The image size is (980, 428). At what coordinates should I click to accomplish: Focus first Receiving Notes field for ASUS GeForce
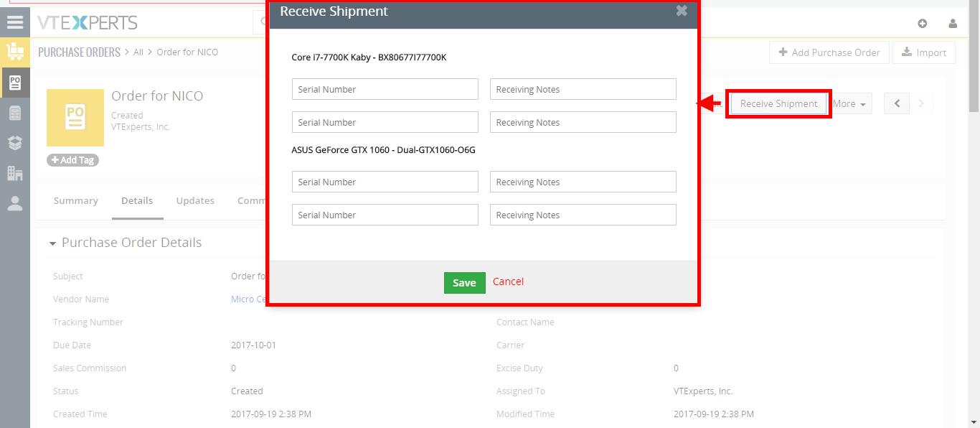coord(583,182)
